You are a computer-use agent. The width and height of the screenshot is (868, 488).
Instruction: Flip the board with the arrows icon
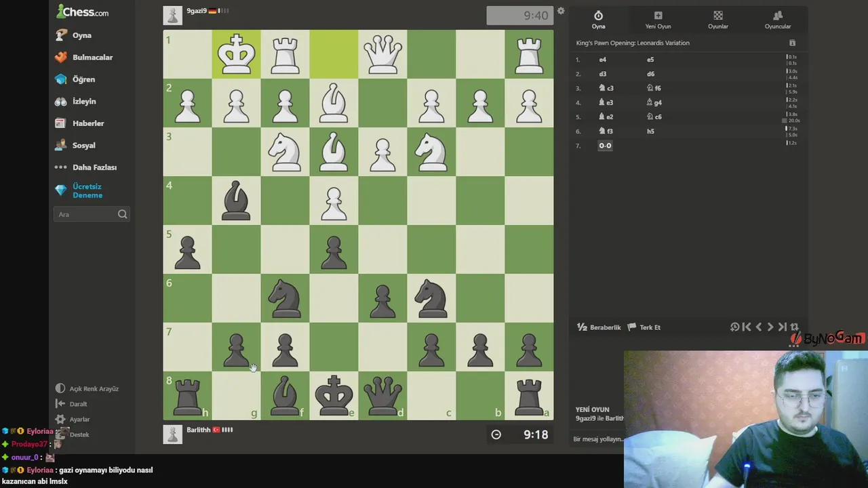795,327
